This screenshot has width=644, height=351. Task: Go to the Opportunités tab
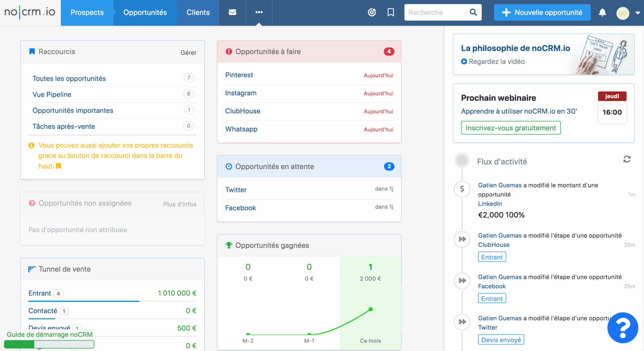(x=145, y=13)
